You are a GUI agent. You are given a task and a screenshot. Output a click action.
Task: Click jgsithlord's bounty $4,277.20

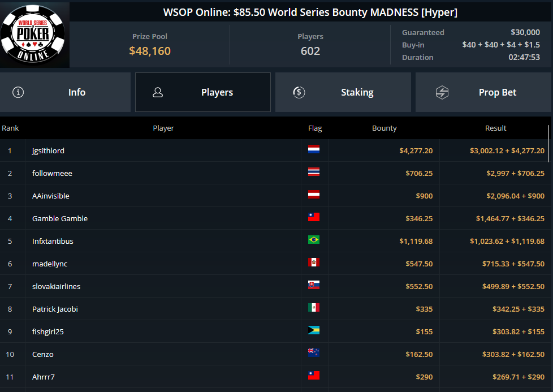tap(416, 150)
